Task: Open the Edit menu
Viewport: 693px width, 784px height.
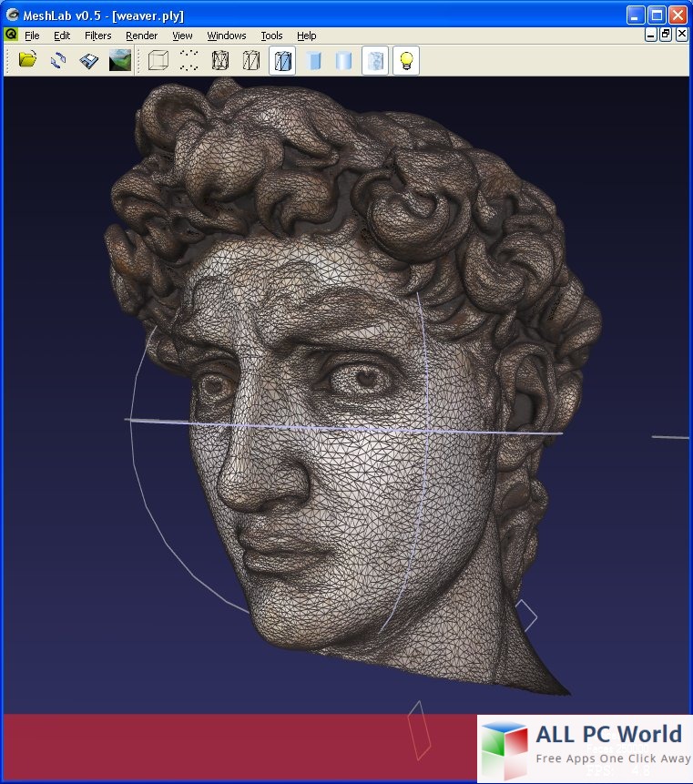Action: [x=62, y=36]
